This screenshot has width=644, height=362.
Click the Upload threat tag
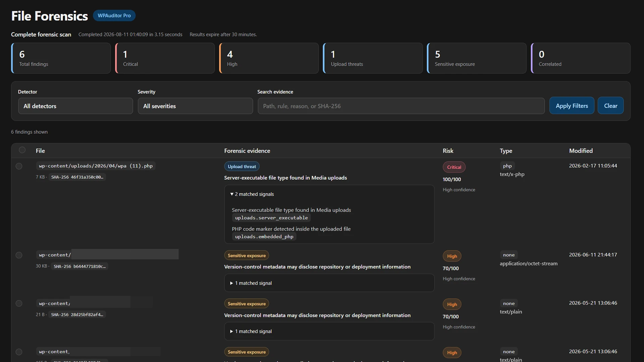click(241, 167)
